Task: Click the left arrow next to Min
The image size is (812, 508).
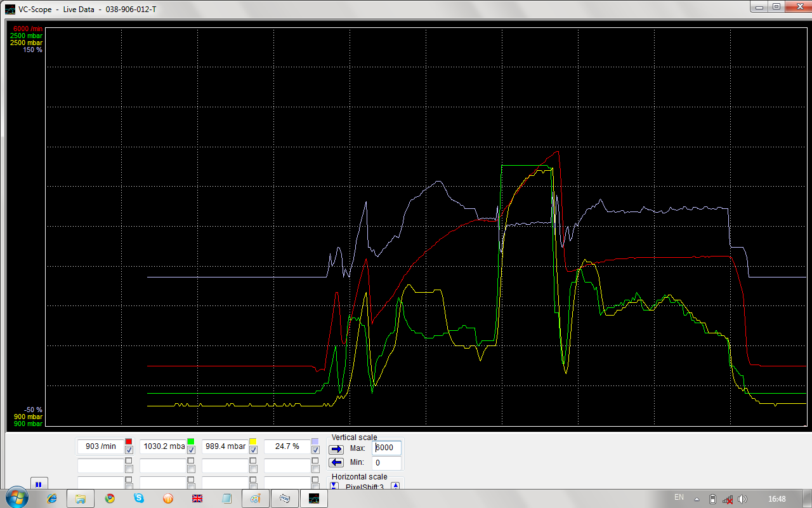Action: coord(336,463)
